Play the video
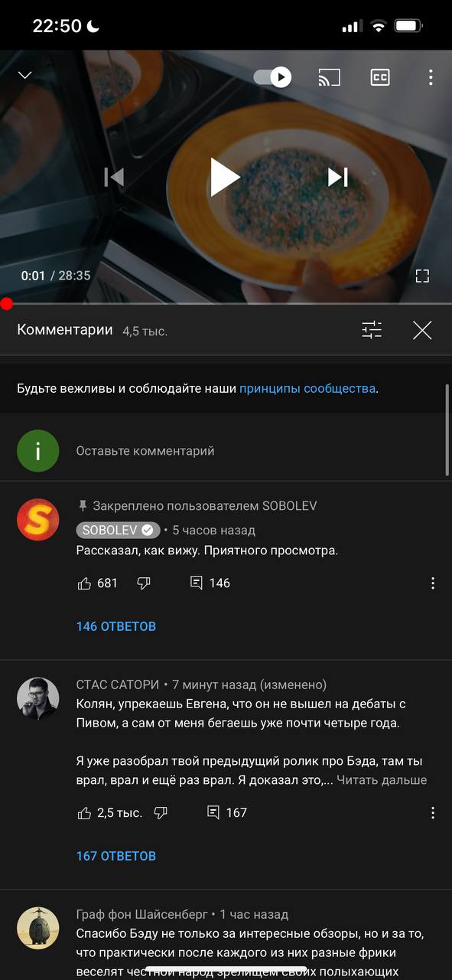The height and width of the screenshot is (980, 452). coord(226,177)
